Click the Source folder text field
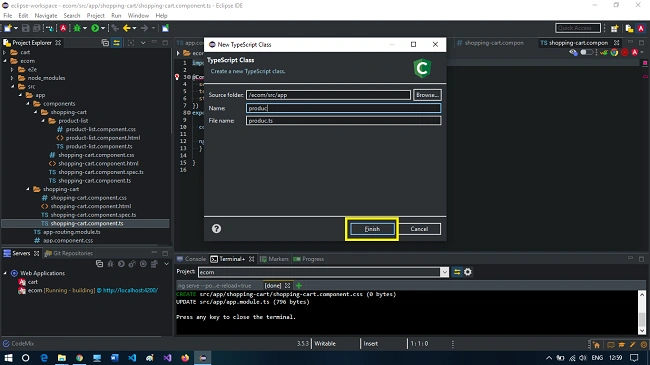This screenshot has height=365, width=650. (328, 95)
